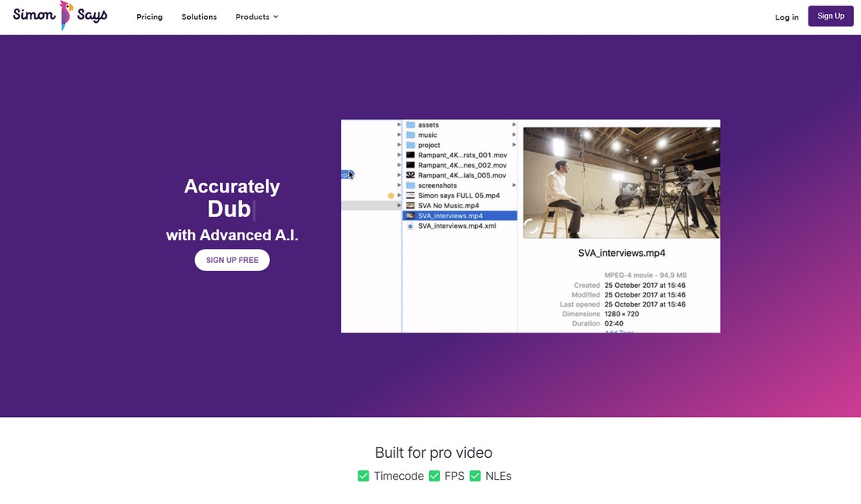Click the Duration value '02:40'
This screenshot has width=861, height=504.
[x=614, y=323]
